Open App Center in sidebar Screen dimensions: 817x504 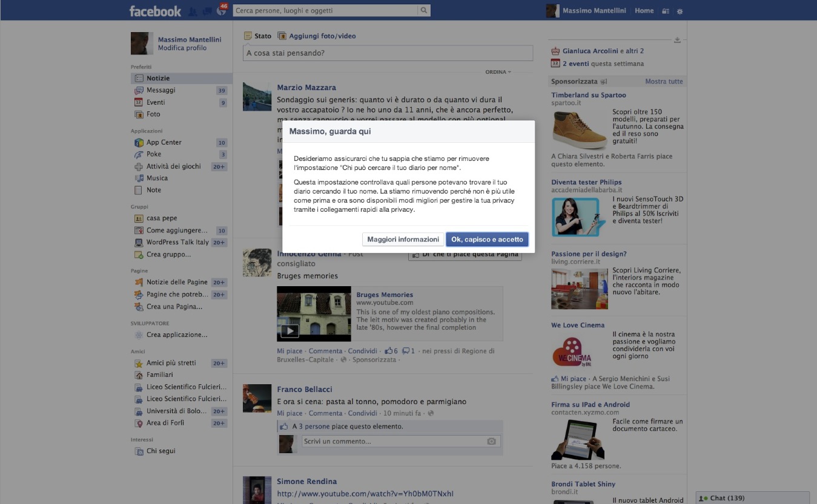click(164, 142)
